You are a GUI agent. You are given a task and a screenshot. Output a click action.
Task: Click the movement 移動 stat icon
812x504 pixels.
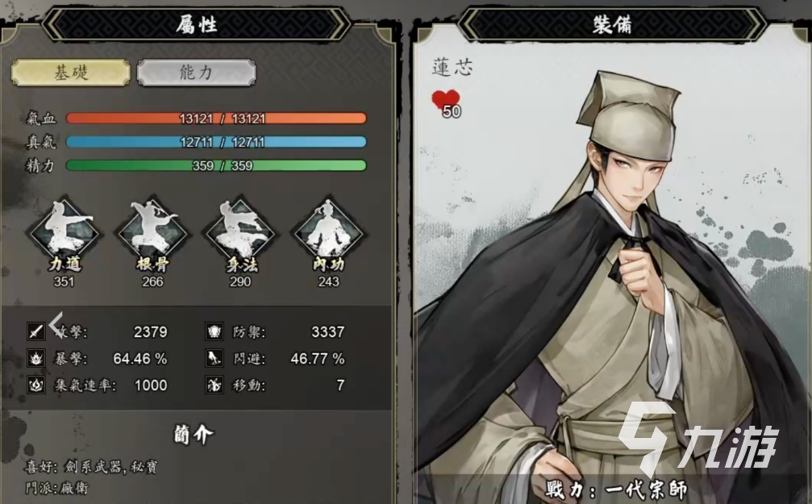tap(214, 385)
